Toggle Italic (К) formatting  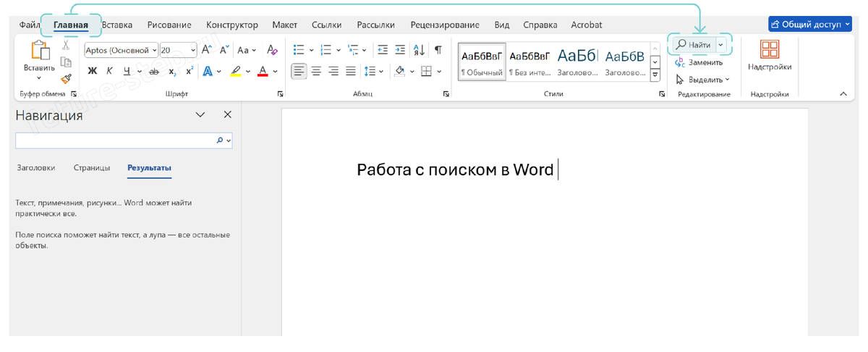tap(109, 71)
